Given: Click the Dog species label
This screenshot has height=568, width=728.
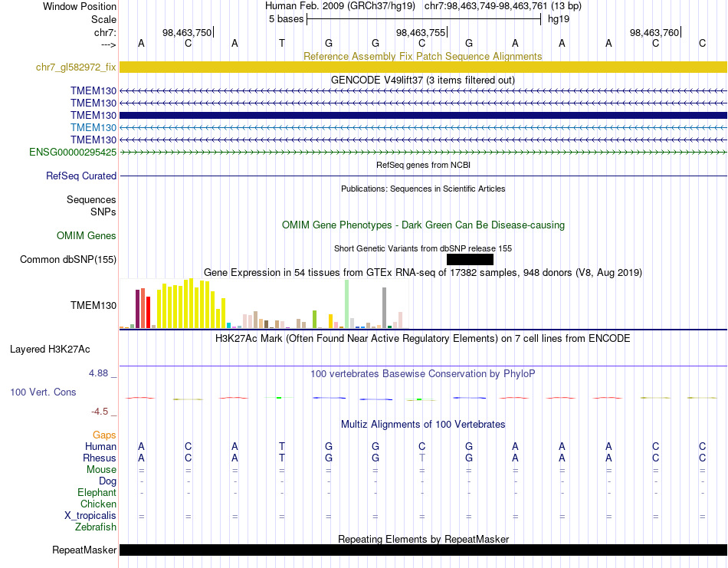Looking at the screenshot, I should [107, 481].
